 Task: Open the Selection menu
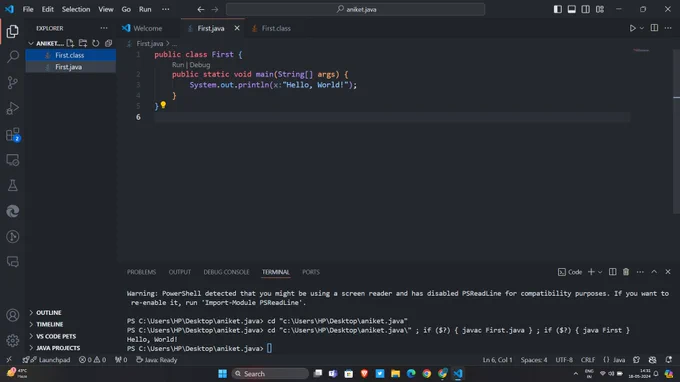[76, 9]
